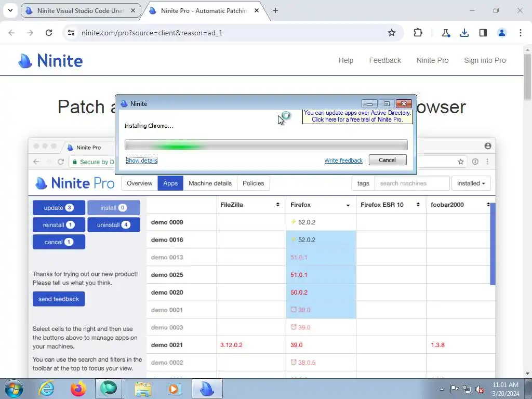The height and width of the screenshot is (399, 532).
Task: Click the uninstall 4 button
Action: click(114, 225)
